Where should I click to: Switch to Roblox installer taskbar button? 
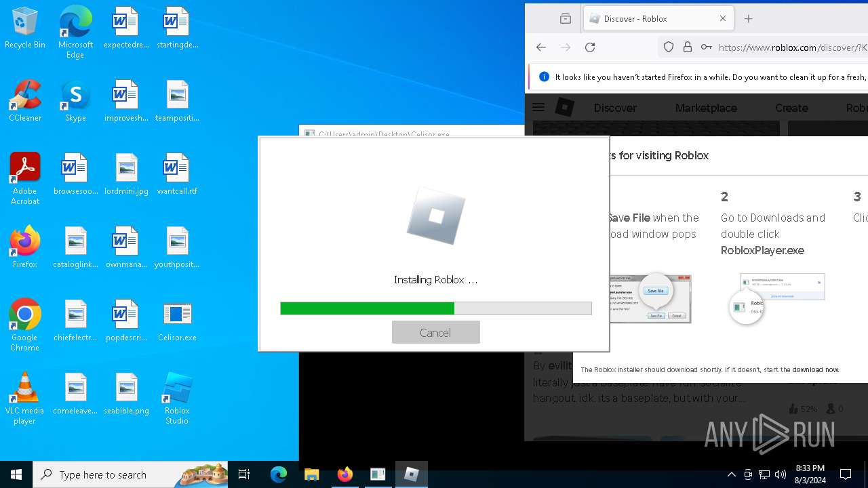coord(411,474)
